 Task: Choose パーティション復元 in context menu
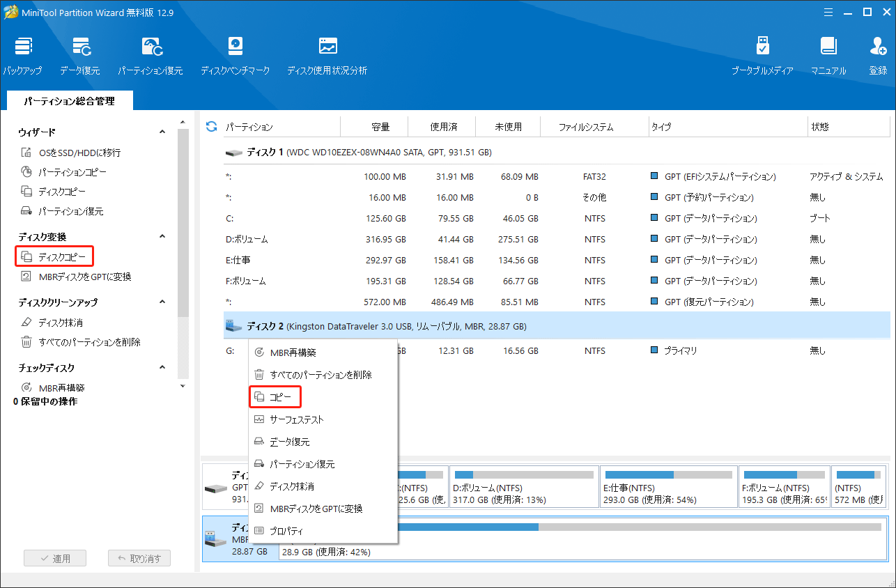pyautogui.click(x=323, y=464)
